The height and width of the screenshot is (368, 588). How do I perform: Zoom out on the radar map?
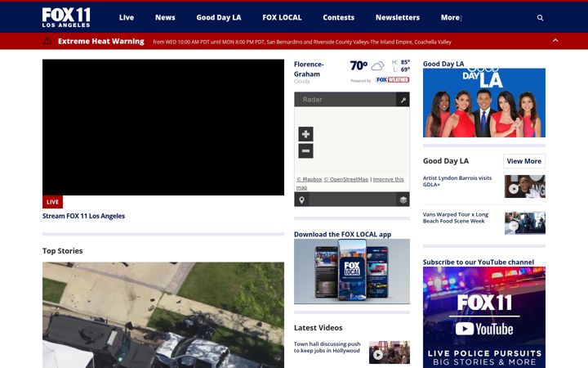pyautogui.click(x=305, y=151)
